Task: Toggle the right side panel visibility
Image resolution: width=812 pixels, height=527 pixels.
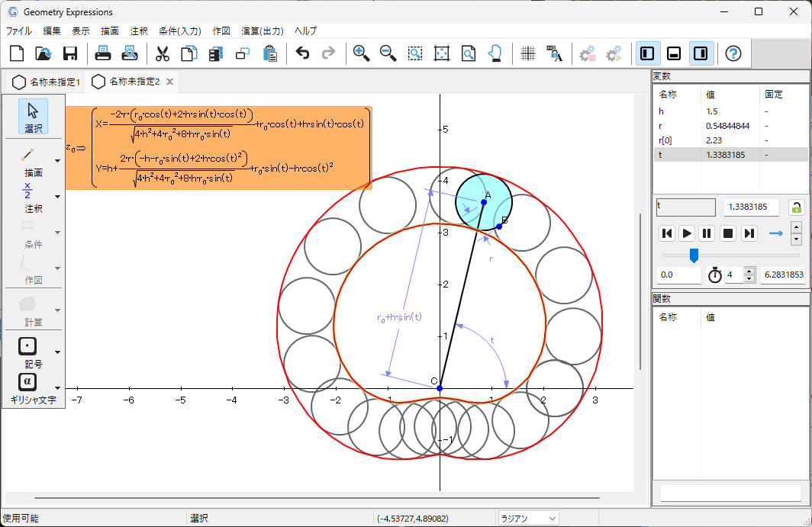Action: (701, 53)
